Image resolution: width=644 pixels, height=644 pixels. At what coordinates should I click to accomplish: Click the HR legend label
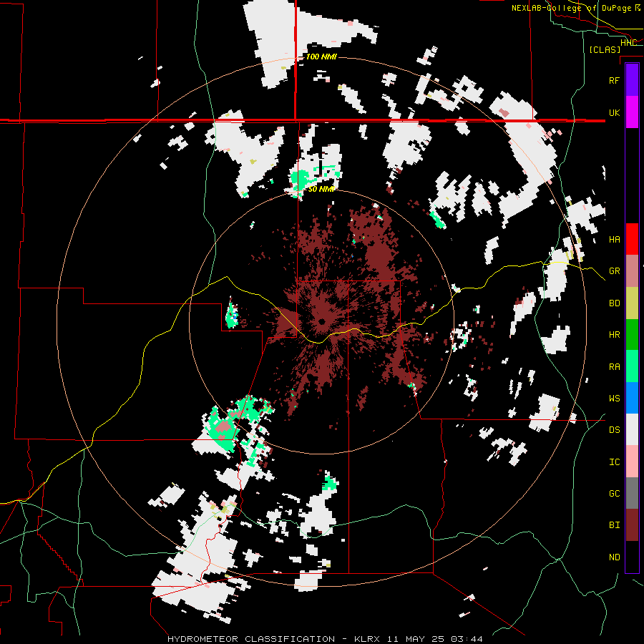614,335
